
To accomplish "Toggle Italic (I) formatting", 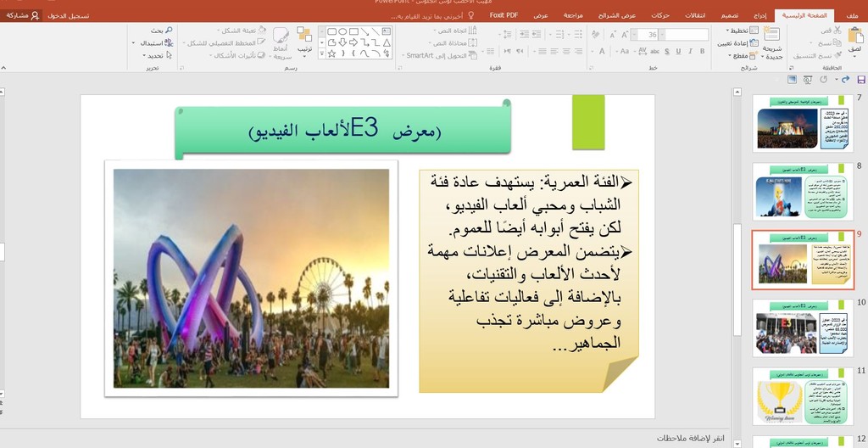I will 690,51.
